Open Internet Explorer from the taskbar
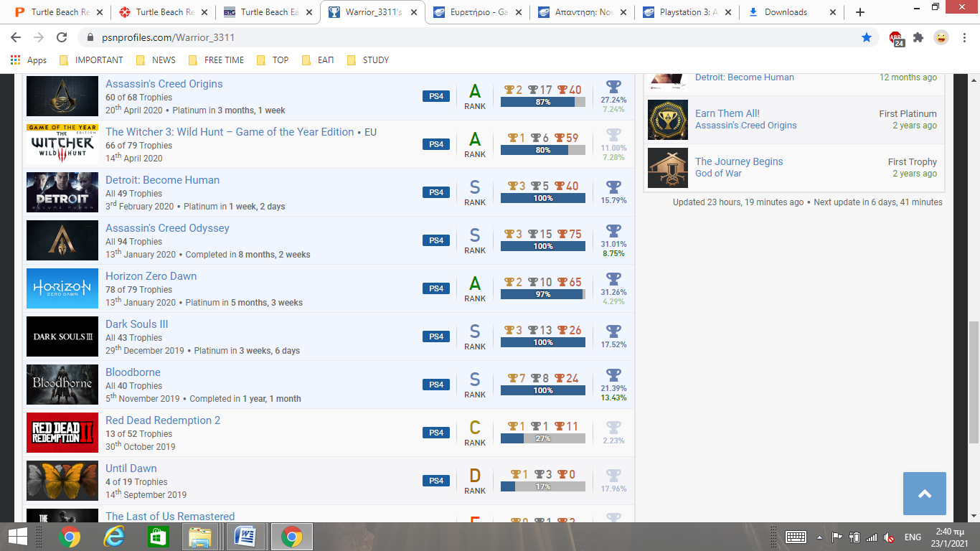This screenshot has height=551, width=980. point(113,537)
